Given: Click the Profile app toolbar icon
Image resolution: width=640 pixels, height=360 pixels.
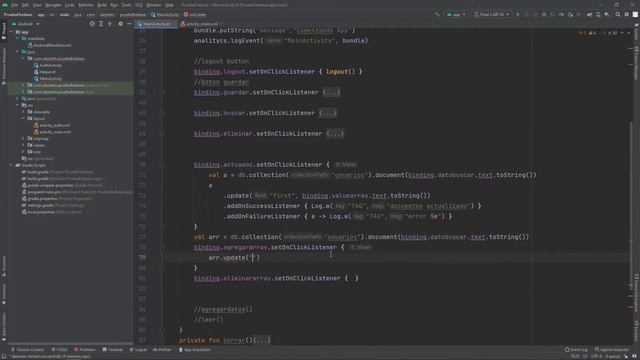Looking at the screenshot, I should click(561, 14).
